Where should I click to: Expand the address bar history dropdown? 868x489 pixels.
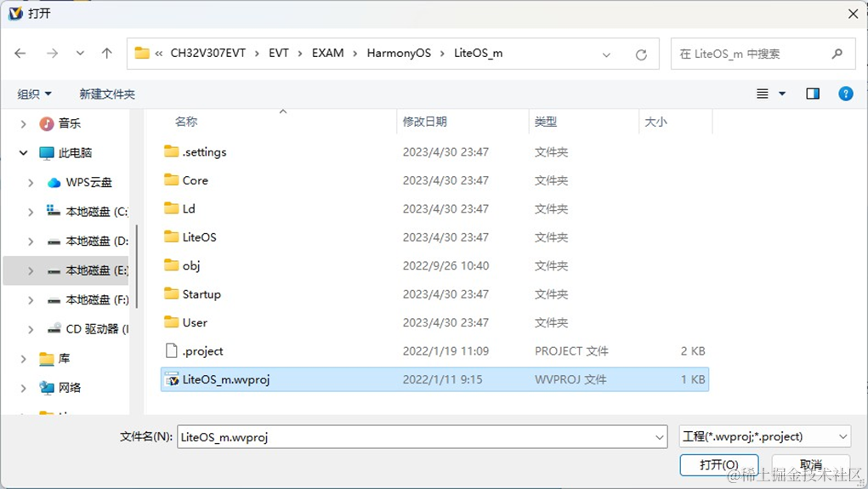606,54
